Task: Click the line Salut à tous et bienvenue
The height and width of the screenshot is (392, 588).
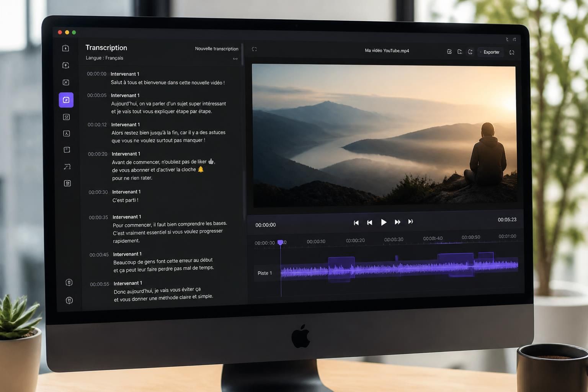Action: (168, 83)
